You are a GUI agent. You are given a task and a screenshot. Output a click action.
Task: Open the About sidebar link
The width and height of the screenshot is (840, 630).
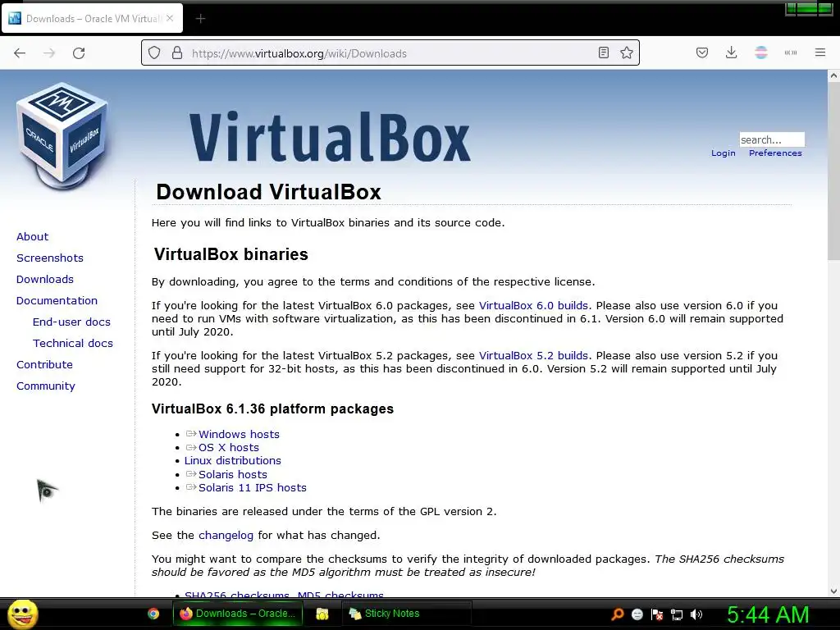click(32, 236)
